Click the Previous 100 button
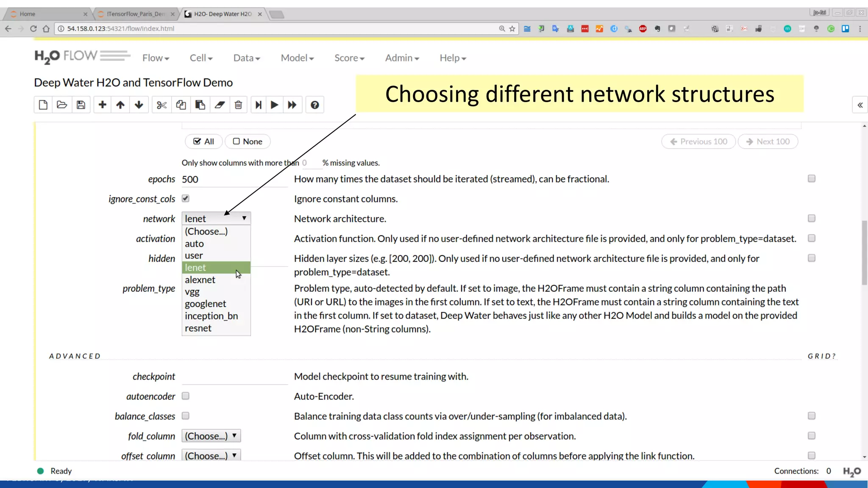The height and width of the screenshot is (488, 868). (x=698, y=141)
